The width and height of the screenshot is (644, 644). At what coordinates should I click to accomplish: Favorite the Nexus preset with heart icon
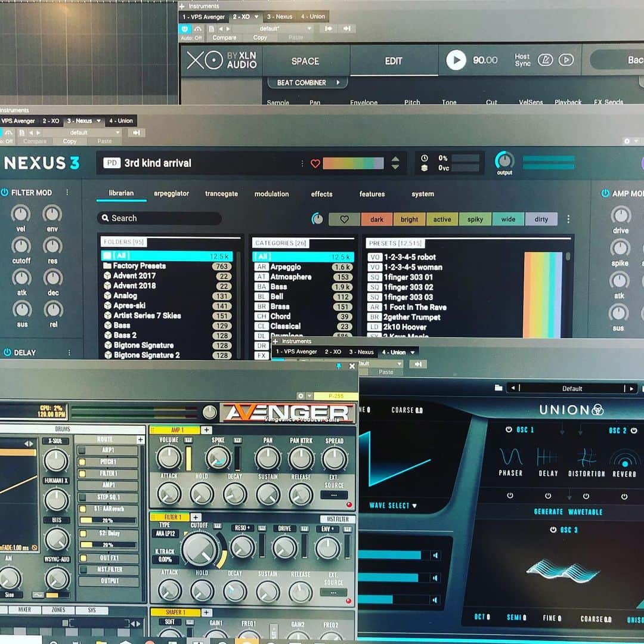pyautogui.click(x=315, y=163)
